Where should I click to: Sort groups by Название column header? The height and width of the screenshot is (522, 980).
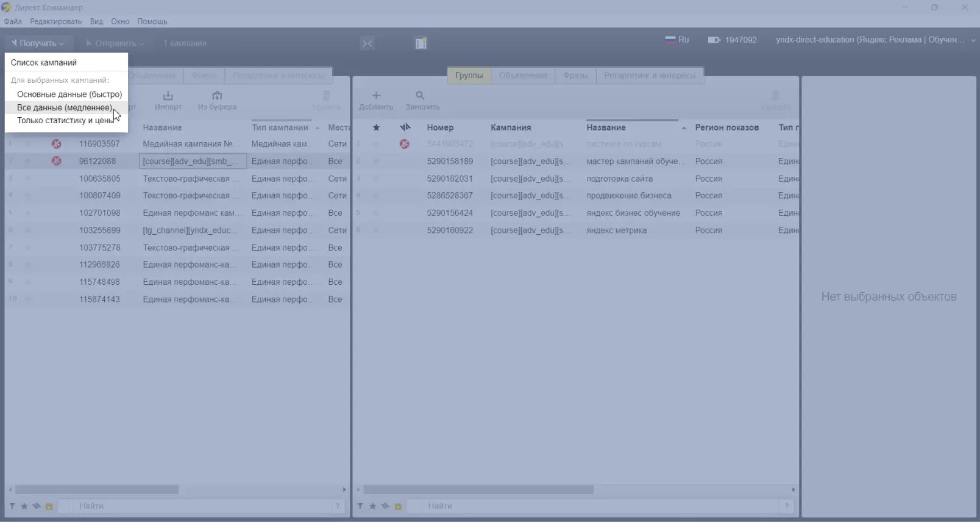[606, 127]
